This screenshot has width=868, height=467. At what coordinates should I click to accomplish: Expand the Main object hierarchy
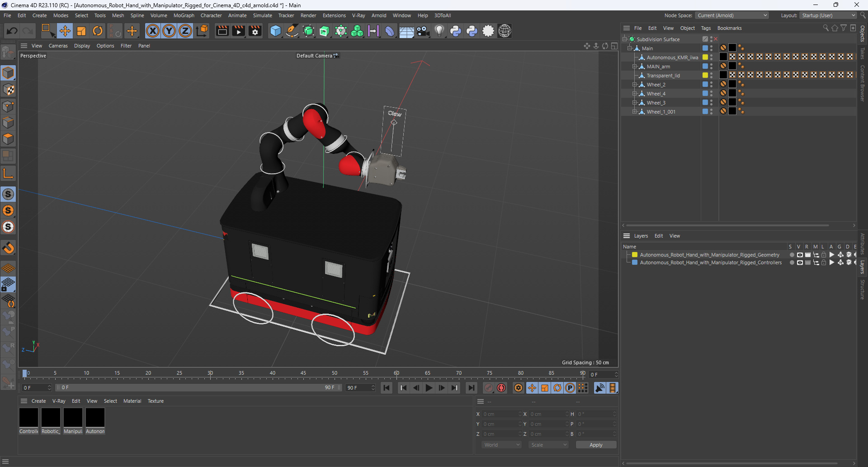tap(629, 48)
